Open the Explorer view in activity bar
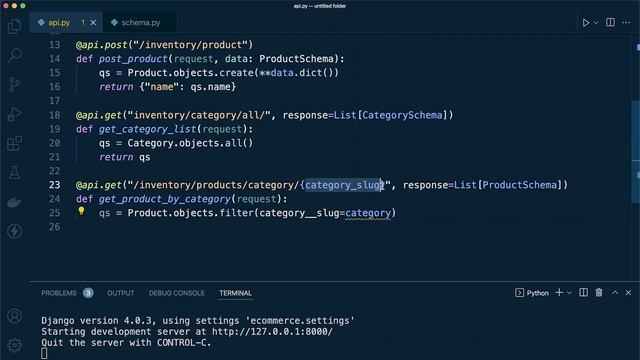Viewport: 640px width, 360px height. click(15, 26)
